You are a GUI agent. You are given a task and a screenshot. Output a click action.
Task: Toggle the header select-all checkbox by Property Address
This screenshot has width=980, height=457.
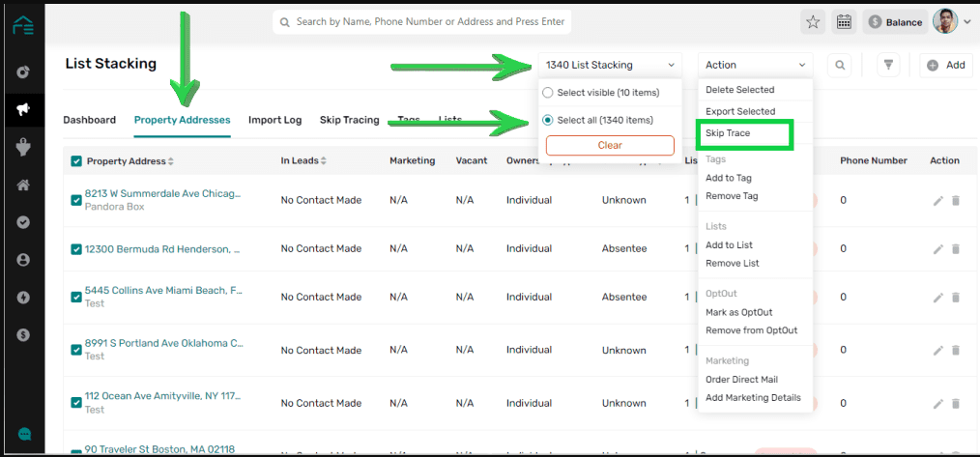(x=77, y=161)
